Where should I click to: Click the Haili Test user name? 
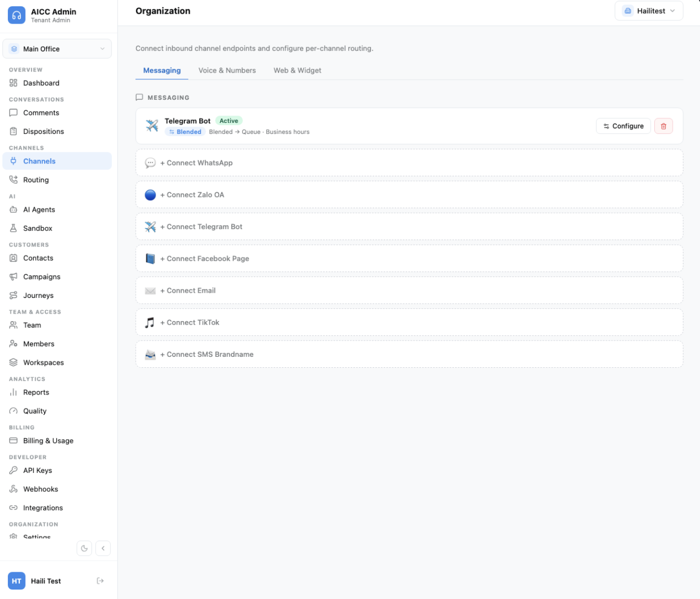point(46,581)
